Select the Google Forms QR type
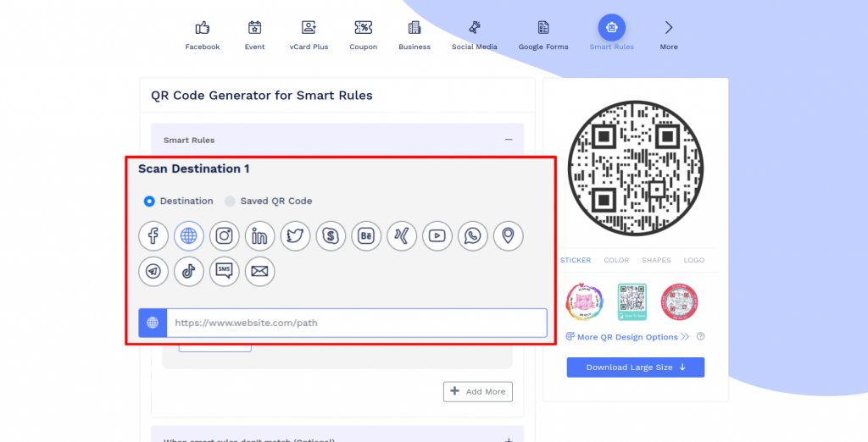Image resolution: width=868 pixels, height=442 pixels. 543,28
